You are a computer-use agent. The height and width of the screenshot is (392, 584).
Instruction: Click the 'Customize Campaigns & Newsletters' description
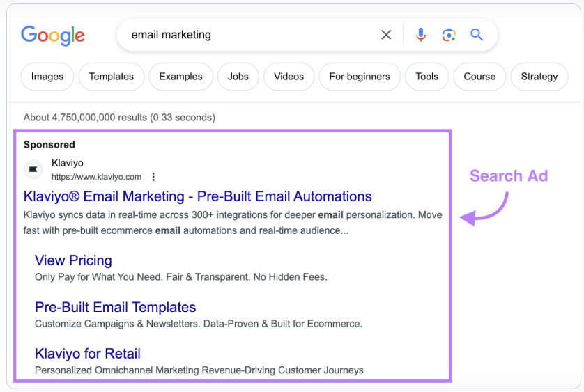pyautogui.click(x=199, y=324)
